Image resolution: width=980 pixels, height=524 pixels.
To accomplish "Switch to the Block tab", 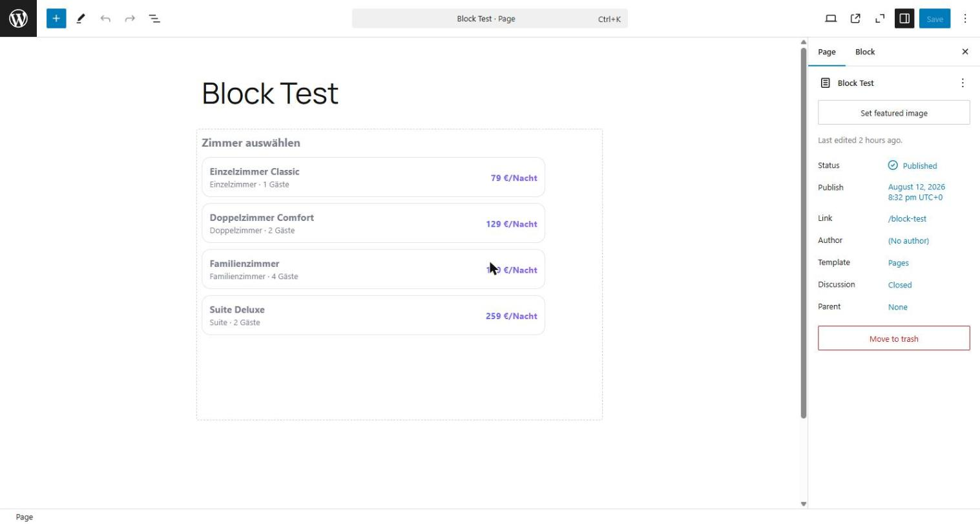I will pos(865,52).
